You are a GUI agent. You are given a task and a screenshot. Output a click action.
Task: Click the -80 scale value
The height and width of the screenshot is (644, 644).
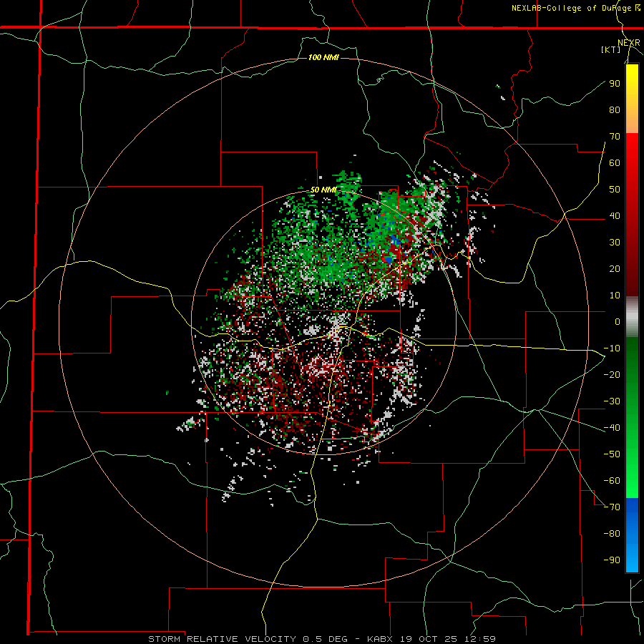pos(612,534)
